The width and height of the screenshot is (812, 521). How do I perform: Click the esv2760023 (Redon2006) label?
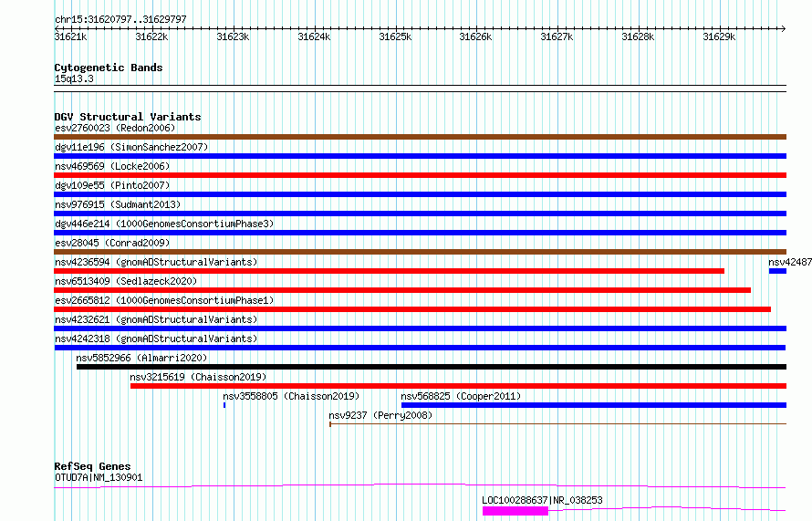point(115,128)
